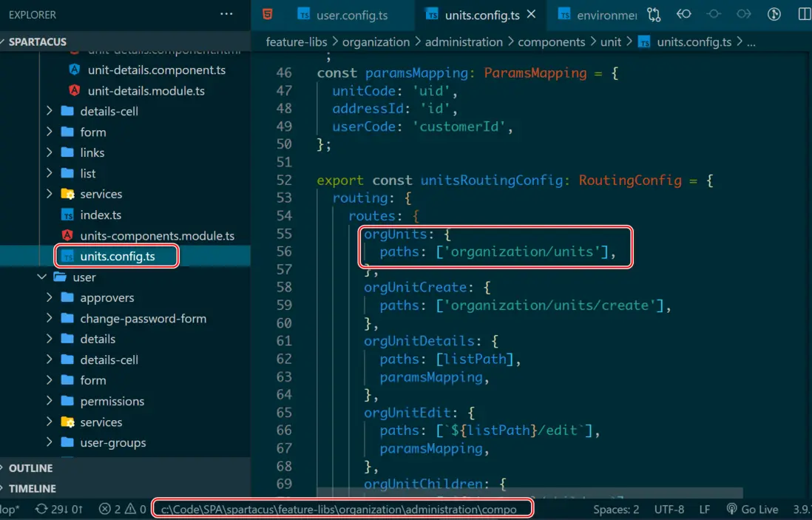Viewport: 812px width, 520px height.
Task: Click the left arrow go-to-previous-change icon
Action: pos(683,14)
